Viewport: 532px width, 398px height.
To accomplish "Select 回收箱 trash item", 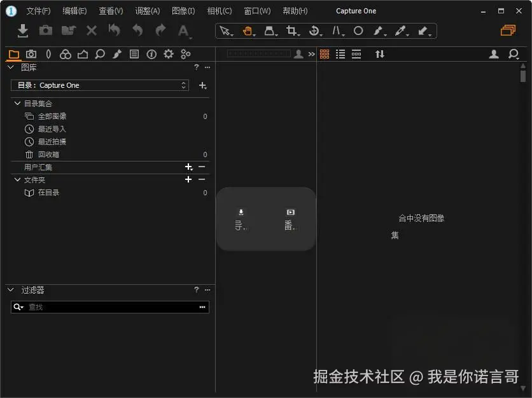I will tap(110, 154).
